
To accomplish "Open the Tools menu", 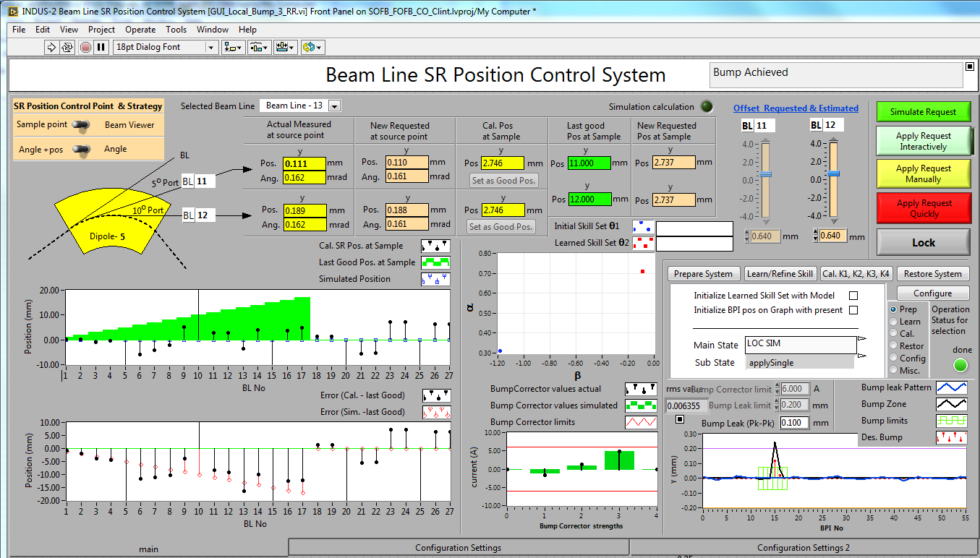I will 176,30.
